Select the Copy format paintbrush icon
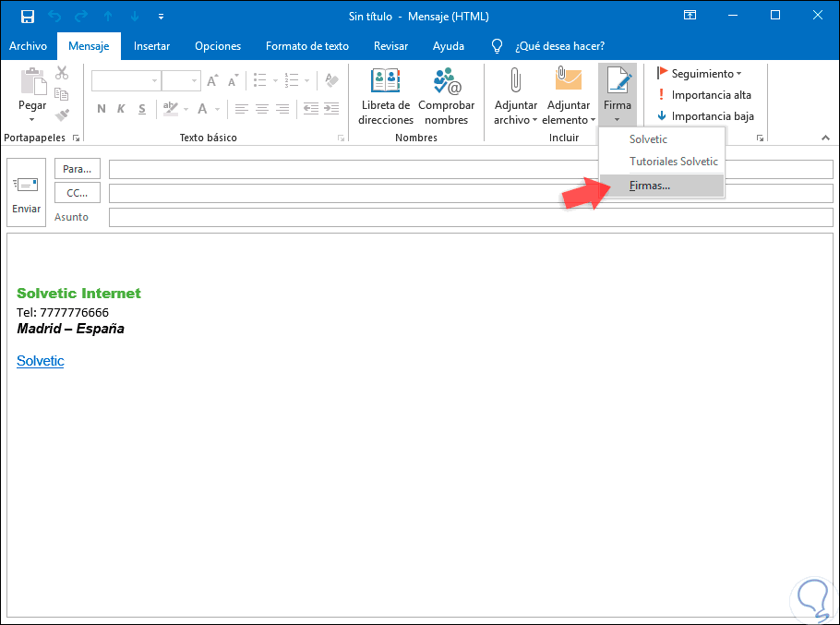The image size is (840, 625). pyautogui.click(x=62, y=115)
